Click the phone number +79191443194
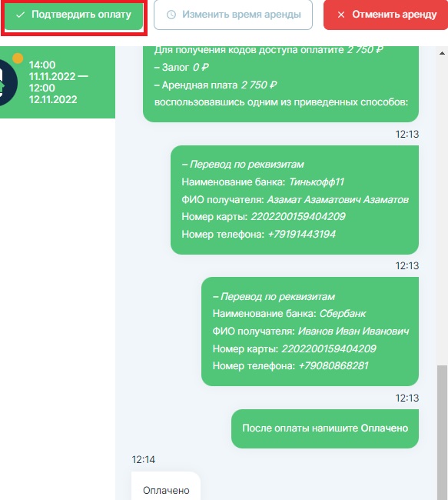This screenshot has width=448, height=500. 302,235
